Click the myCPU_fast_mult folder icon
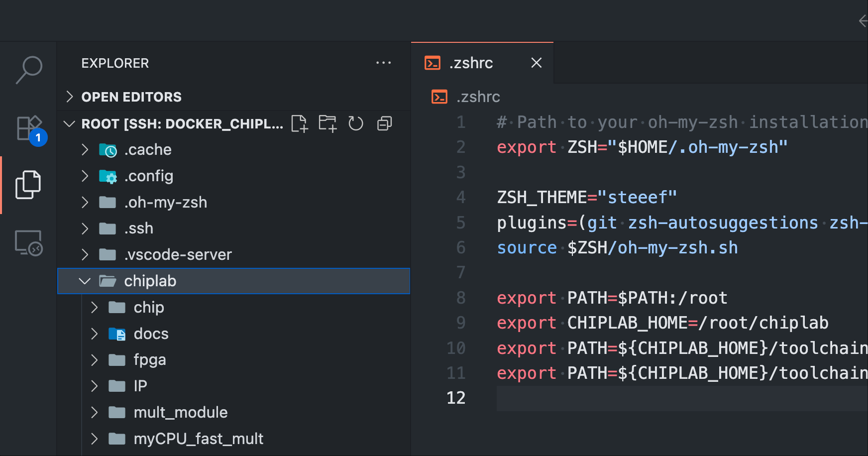Viewport: 868px width, 456px height. click(117, 439)
